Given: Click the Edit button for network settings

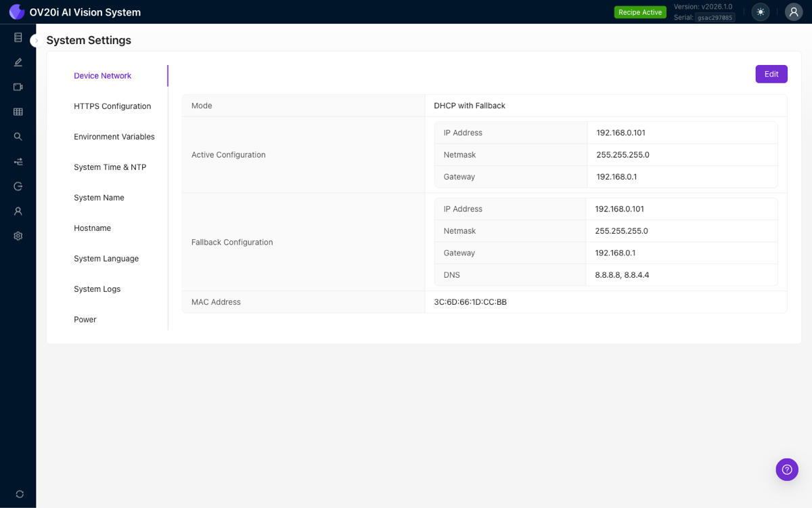Looking at the screenshot, I should pos(771,75).
